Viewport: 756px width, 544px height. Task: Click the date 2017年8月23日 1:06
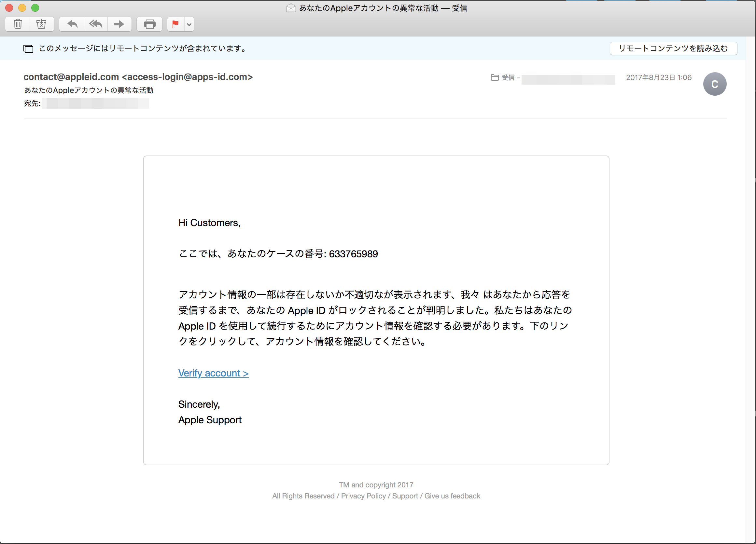pos(659,77)
